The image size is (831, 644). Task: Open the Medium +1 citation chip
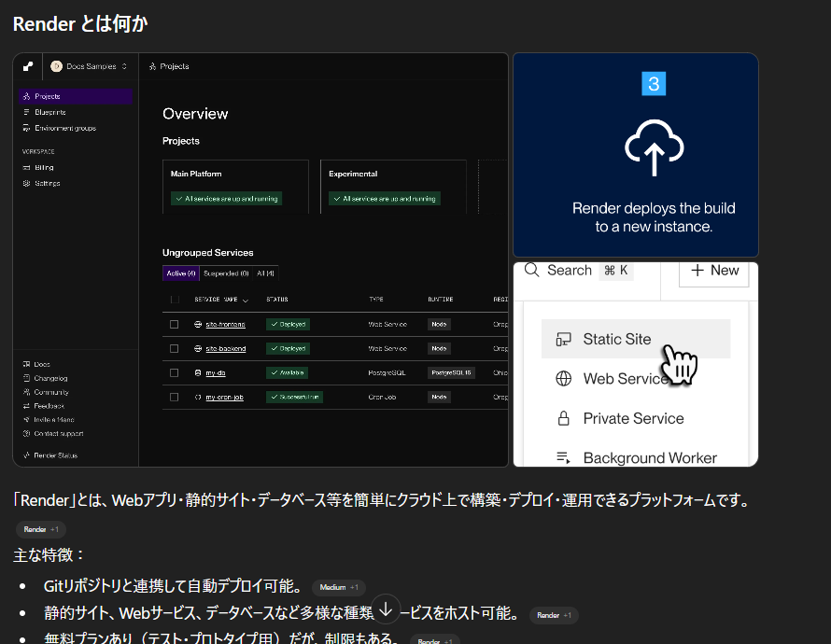[339, 587]
